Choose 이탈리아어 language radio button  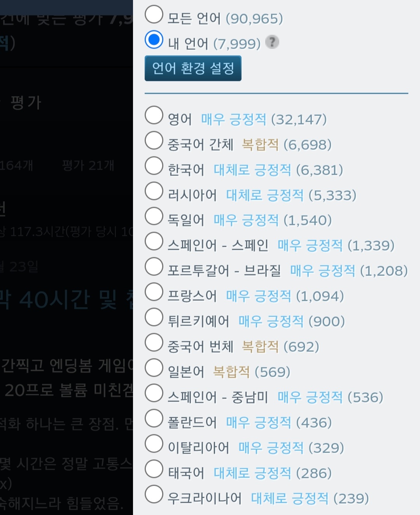154,444
